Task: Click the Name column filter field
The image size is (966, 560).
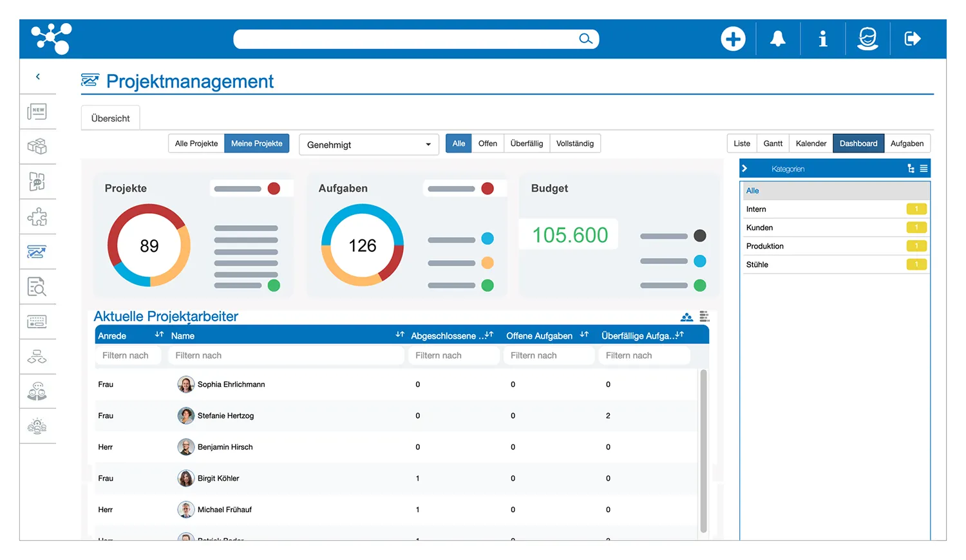Action: [x=286, y=355]
